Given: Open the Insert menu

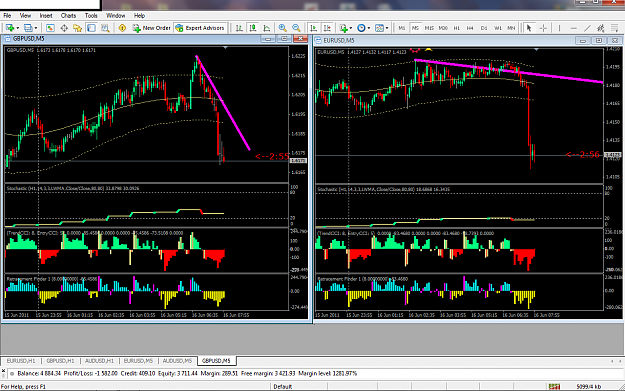Looking at the screenshot, I should 46,16.
